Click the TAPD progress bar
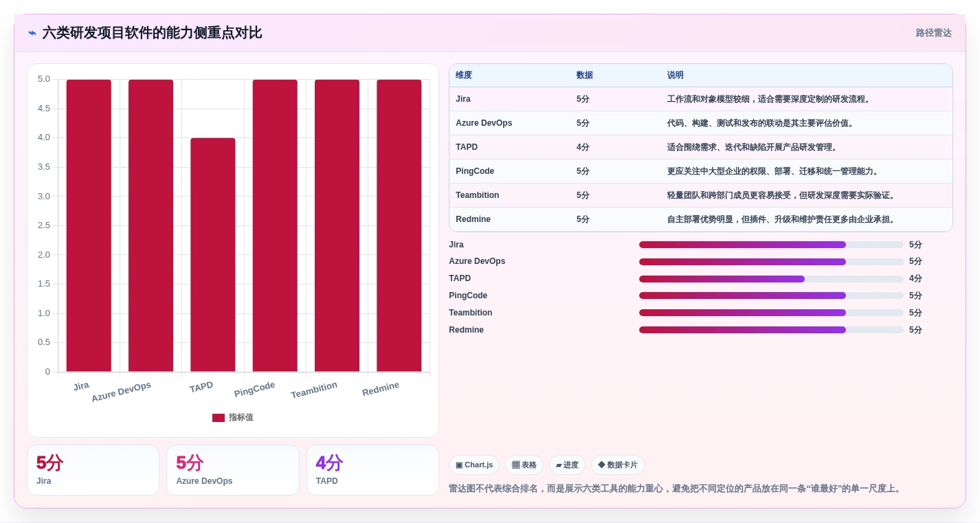Screen dimensions: 980x523 (x=771, y=279)
